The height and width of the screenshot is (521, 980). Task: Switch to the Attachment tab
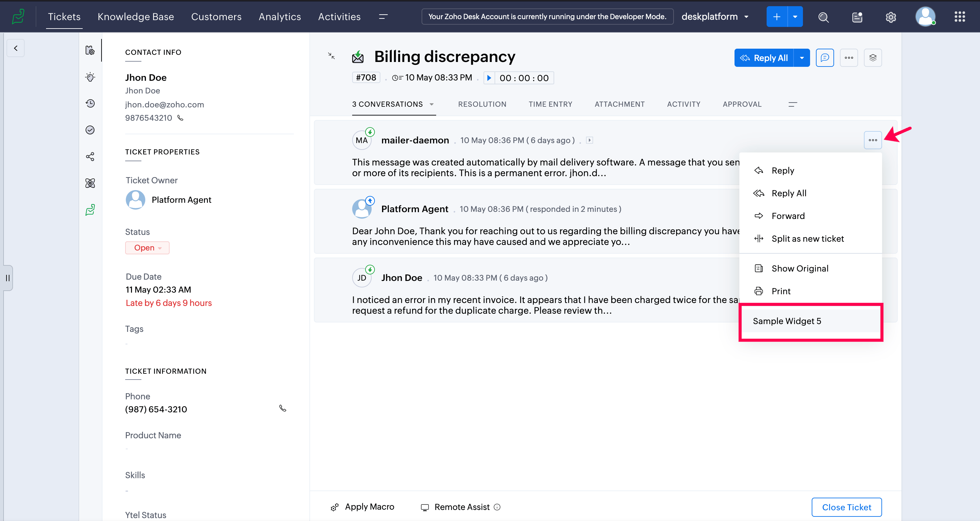coord(619,104)
